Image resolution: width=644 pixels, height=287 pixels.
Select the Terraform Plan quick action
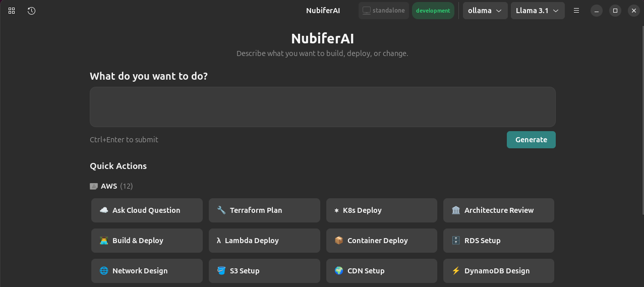pyautogui.click(x=264, y=210)
